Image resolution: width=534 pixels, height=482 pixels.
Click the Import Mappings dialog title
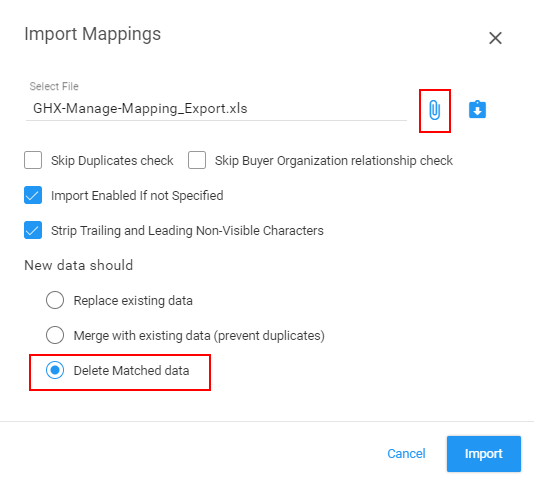(93, 34)
